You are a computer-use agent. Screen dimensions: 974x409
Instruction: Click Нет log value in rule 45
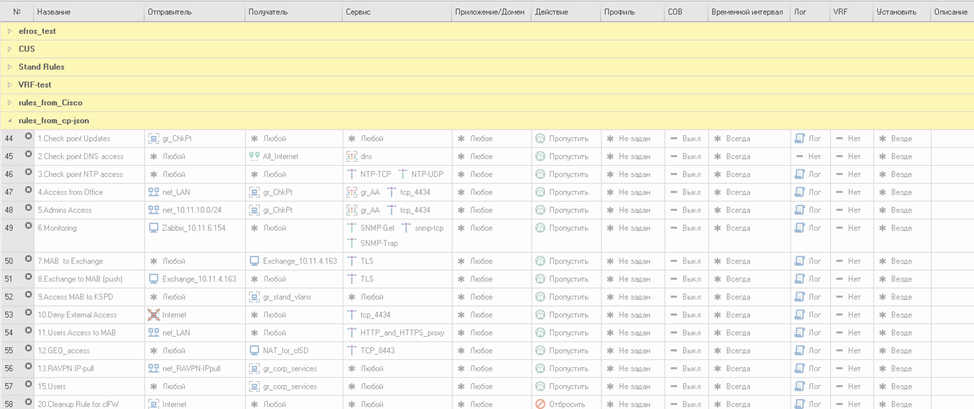click(x=815, y=157)
